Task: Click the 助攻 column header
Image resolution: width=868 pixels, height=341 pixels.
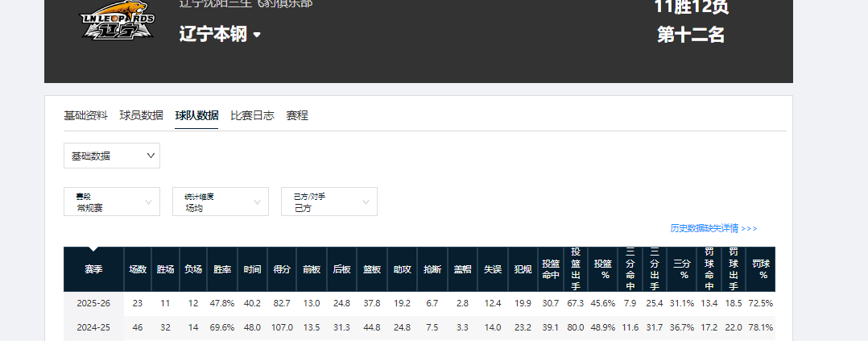Action: tap(402, 269)
